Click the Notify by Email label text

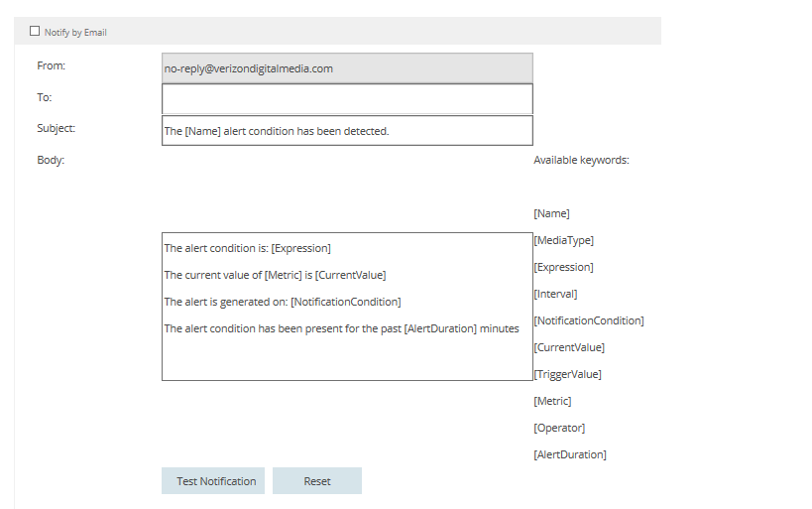75,32
